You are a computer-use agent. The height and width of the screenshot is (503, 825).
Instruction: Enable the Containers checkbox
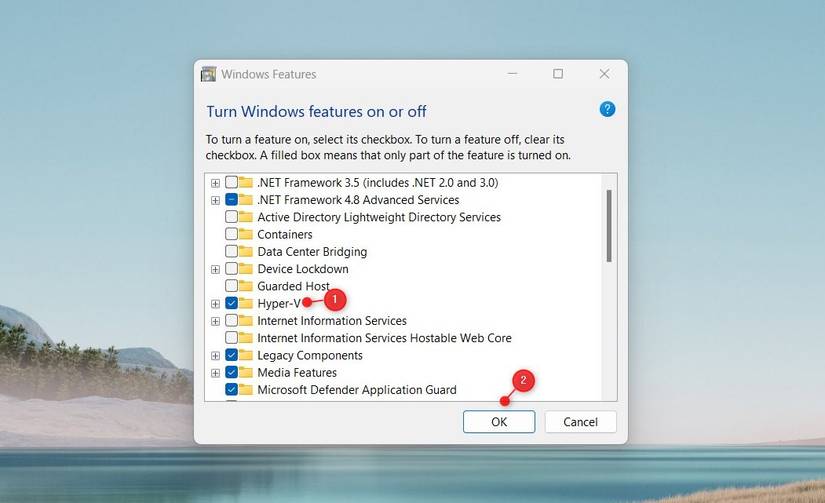232,234
